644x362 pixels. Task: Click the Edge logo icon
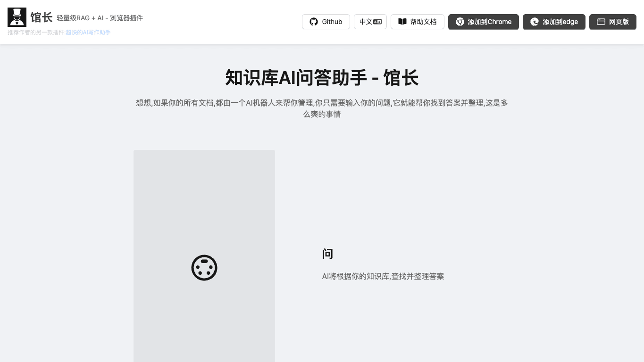[x=535, y=22]
